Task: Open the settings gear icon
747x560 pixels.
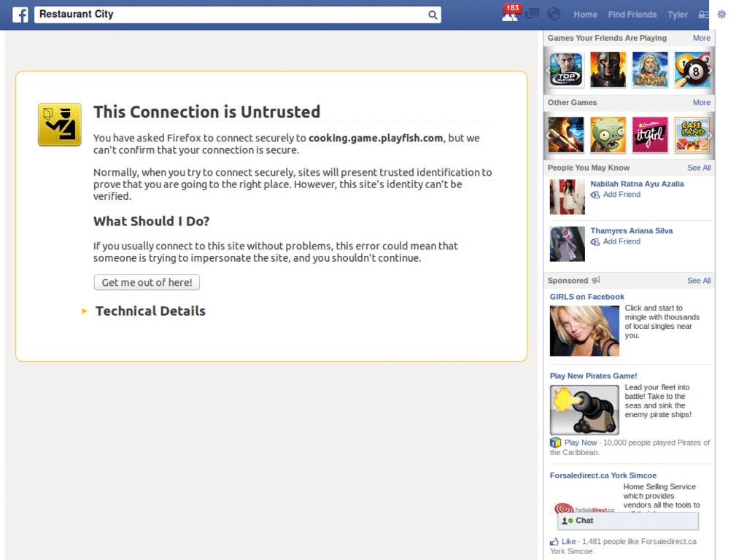Action: [721, 15]
